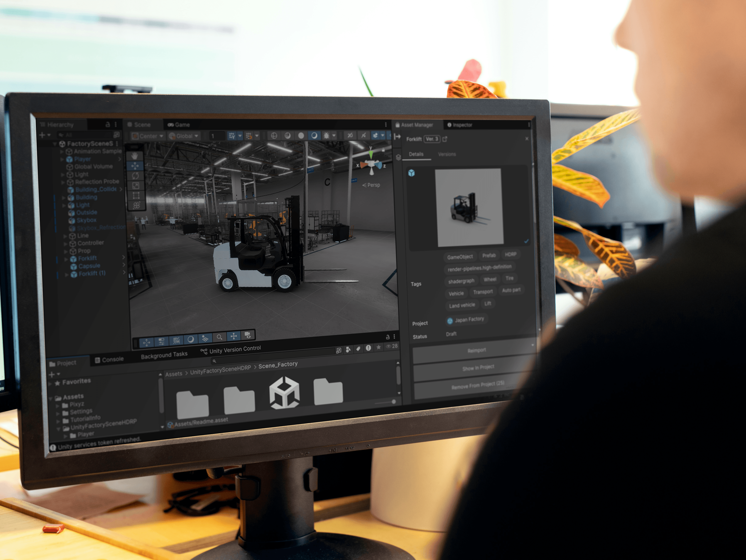Click the favorites star icon in Project
The image size is (746, 560).
click(x=378, y=347)
